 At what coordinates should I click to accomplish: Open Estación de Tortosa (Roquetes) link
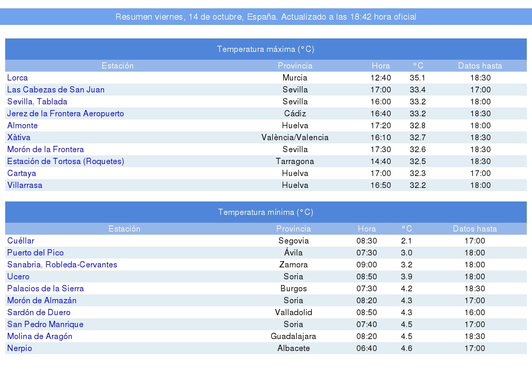65,161
